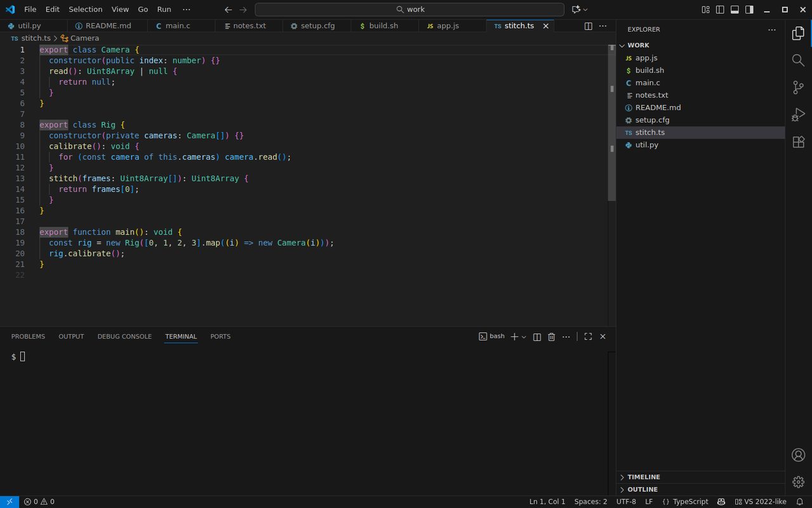Image resolution: width=812 pixels, height=508 pixels.
Task: Toggle the bottom panel visibility
Action: 735,10
